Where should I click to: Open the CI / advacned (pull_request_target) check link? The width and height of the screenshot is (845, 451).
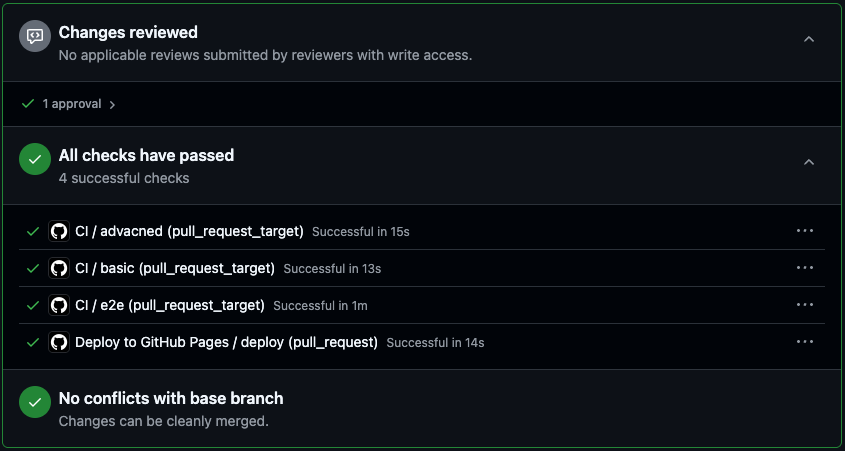pos(189,231)
